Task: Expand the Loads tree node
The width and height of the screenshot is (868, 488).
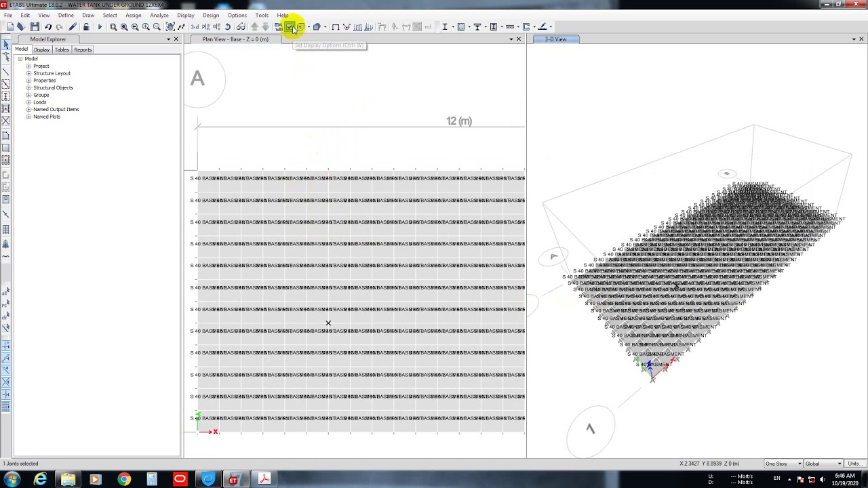Action: (x=28, y=102)
